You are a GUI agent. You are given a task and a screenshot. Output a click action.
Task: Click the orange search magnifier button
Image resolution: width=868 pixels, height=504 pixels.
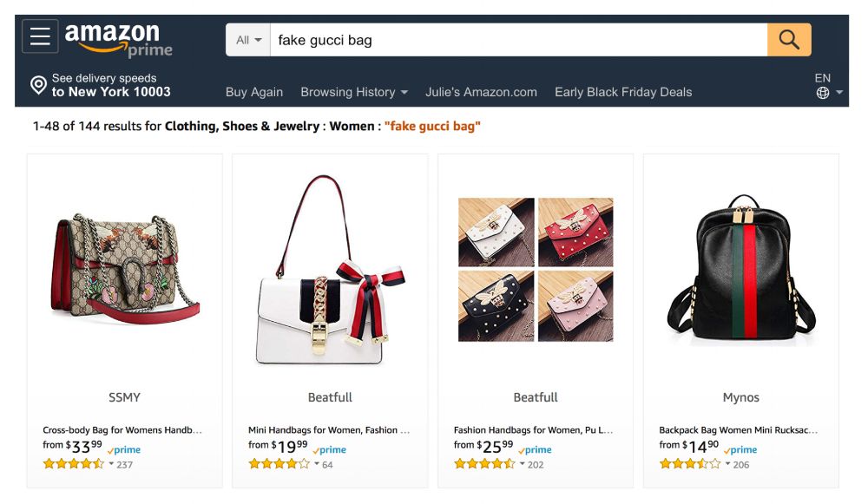coord(788,40)
